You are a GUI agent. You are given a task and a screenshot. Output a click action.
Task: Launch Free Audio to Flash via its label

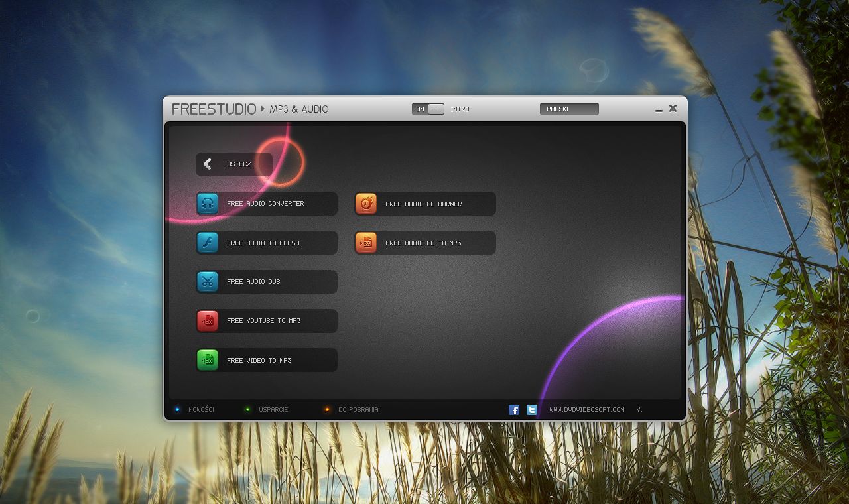point(263,243)
